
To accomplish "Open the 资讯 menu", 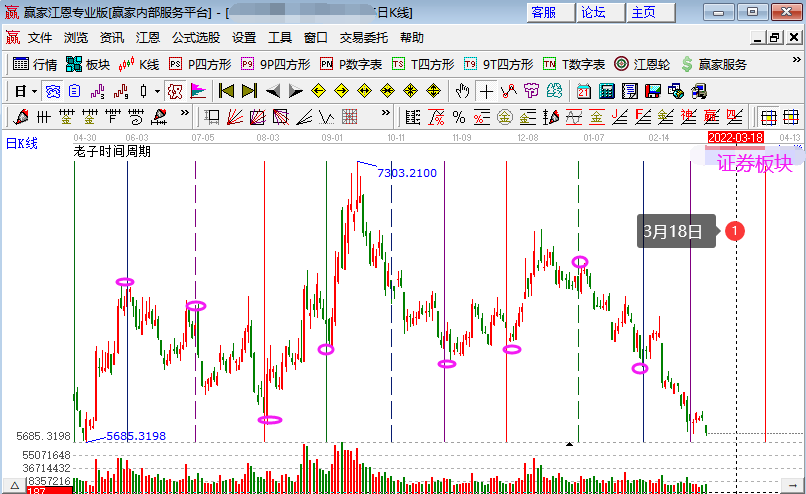I will [x=112, y=38].
